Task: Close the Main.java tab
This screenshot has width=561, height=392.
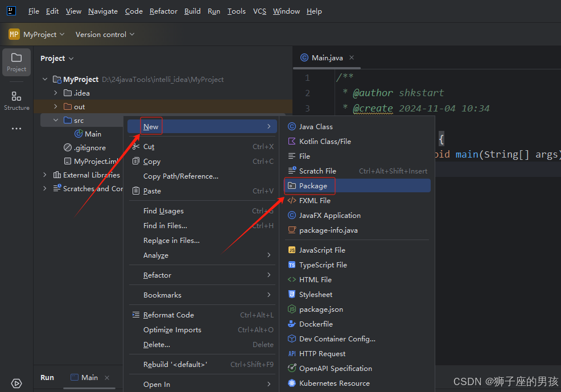Action: click(352, 57)
